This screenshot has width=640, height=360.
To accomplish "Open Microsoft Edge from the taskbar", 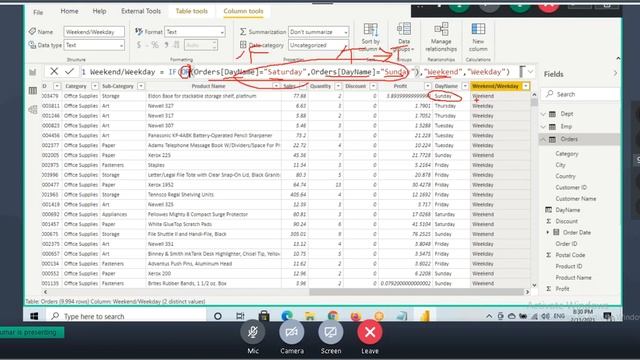I will pos(287,316).
